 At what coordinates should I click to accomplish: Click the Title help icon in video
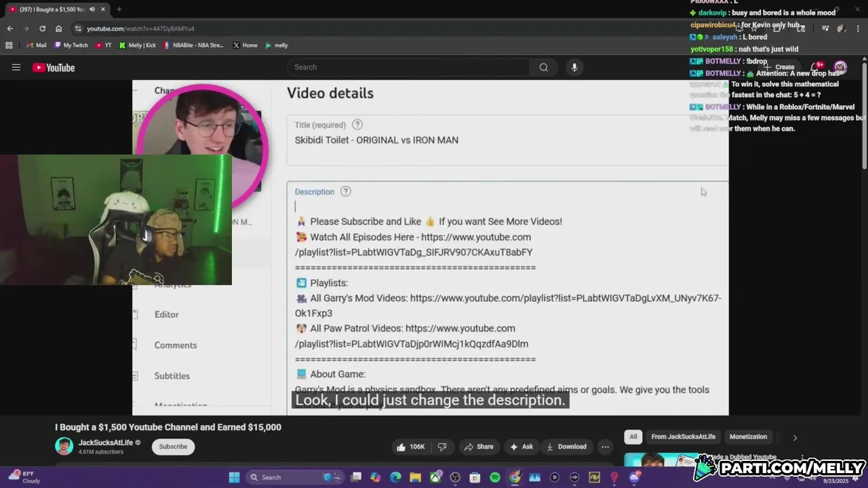[357, 125]
